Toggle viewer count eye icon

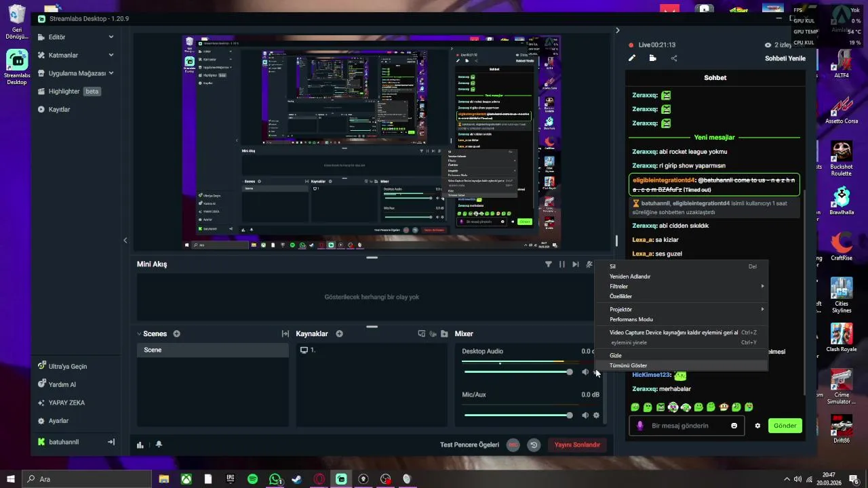coord(768,45)
